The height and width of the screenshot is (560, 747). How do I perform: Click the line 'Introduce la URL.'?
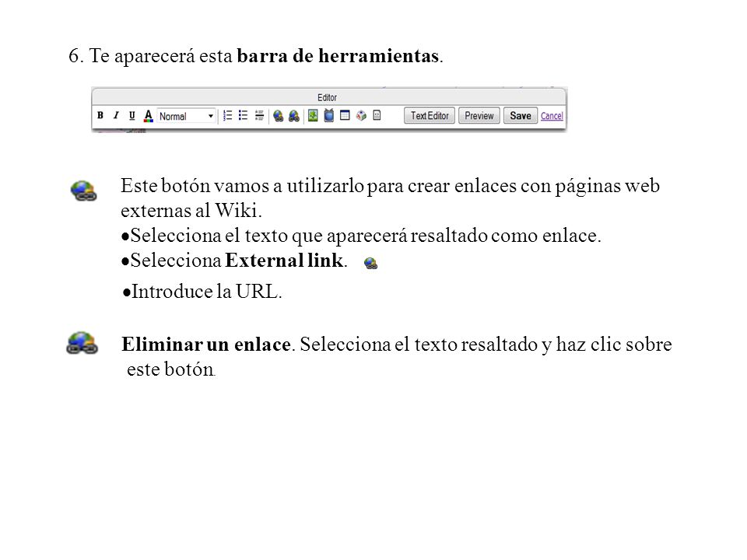pos(202,292)
